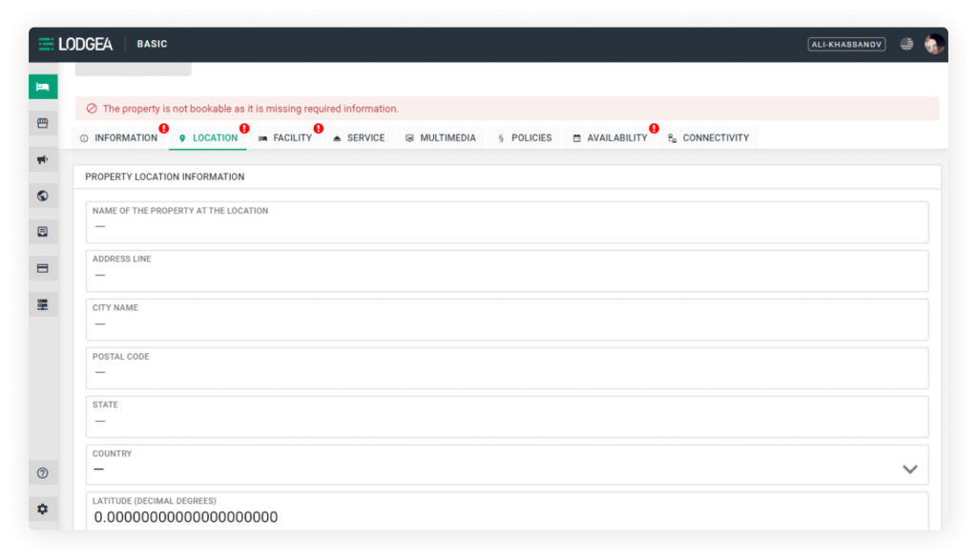Image resolution: width=977 pixels, height=560 pixels.
Task: Switch to the FACILITY tab
Action: click(285, 137)
